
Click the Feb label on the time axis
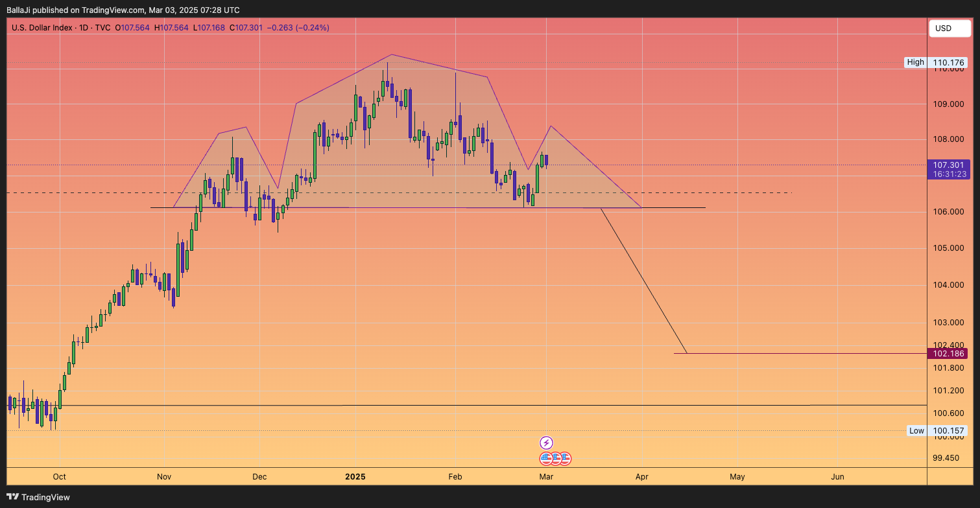(x=455, y=477)
